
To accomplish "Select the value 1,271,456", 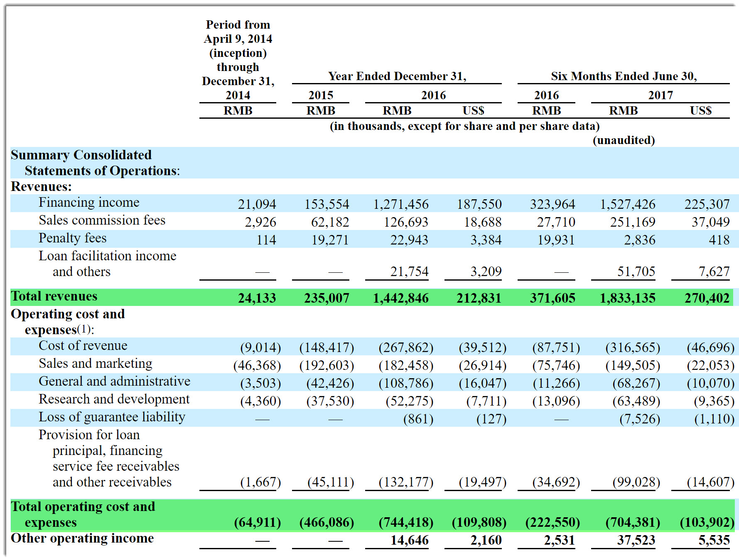I will 401,204.
